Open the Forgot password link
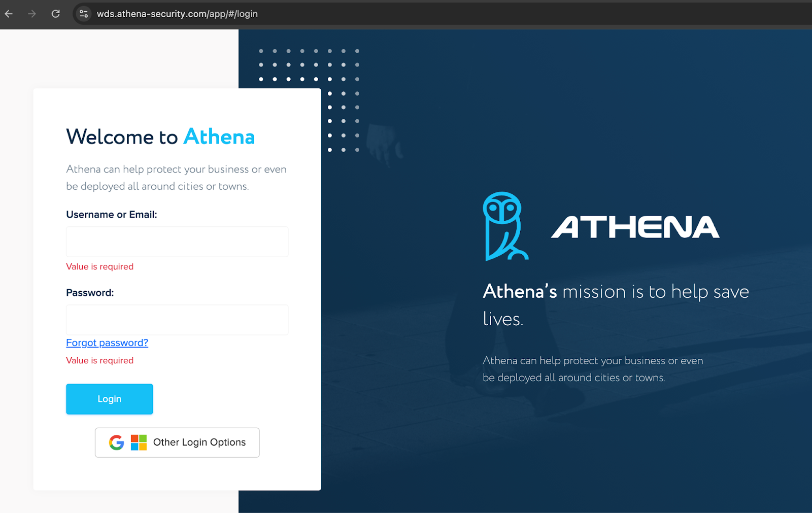 tap(107, 343)
